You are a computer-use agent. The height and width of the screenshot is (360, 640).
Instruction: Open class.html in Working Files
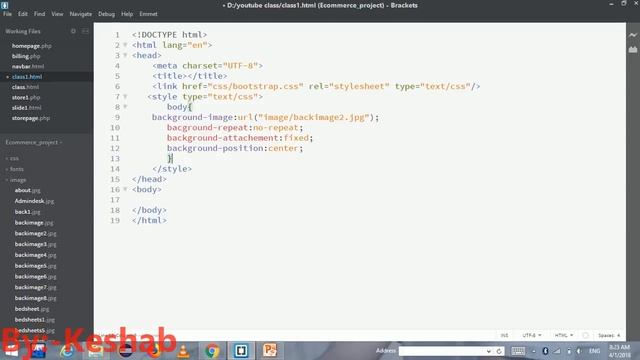click(25, 87)
